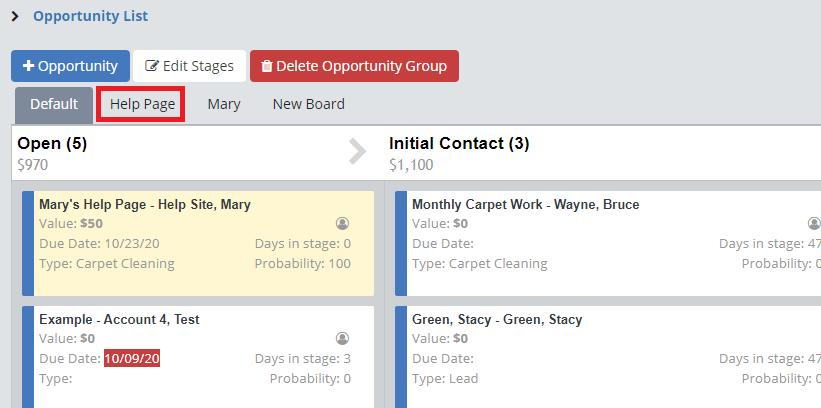Add a new Opportunity
Viewport: 821px width, 408px height.
[70, 66]
